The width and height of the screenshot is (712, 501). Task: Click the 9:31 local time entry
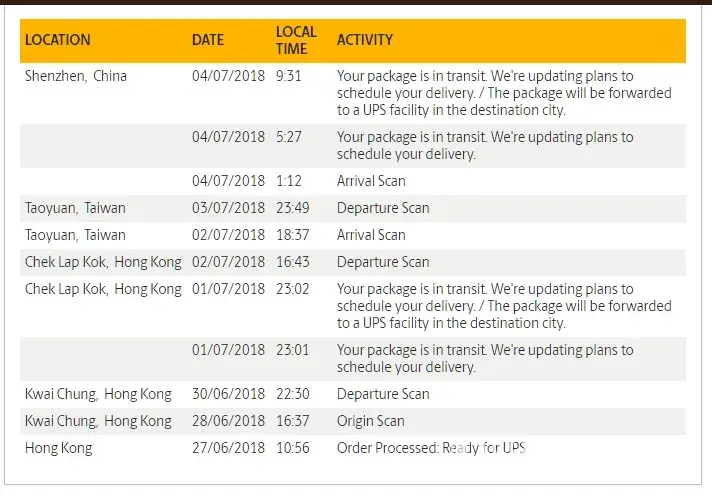point(289,75)
